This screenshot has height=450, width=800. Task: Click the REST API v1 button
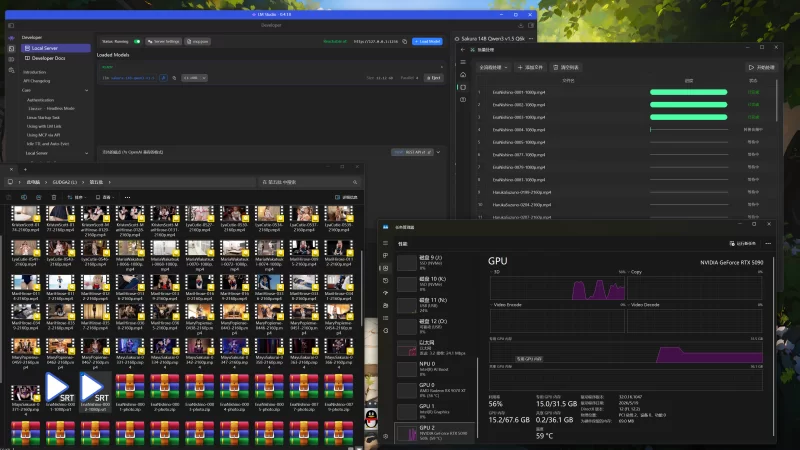[412, 152]
